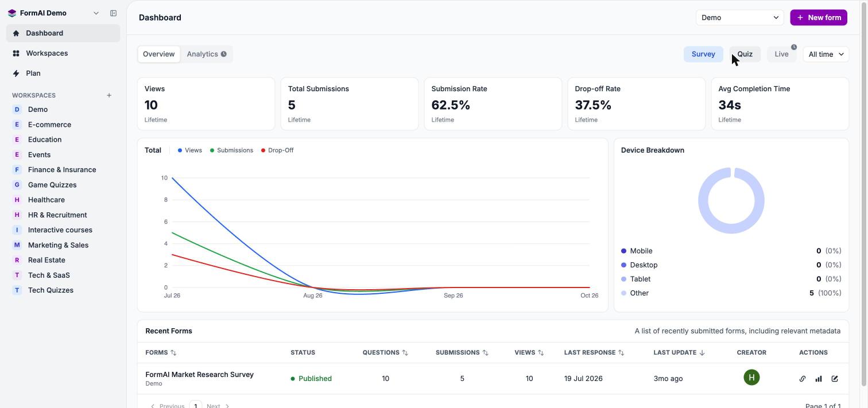
Task: Click the Tablet legend entry
Action: [x=731, y=279]
